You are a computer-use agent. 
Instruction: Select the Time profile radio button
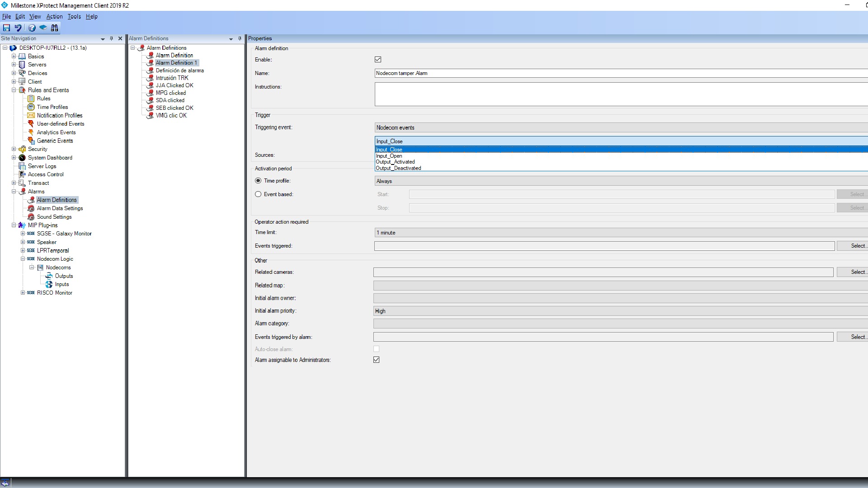[x=259, y=181]
